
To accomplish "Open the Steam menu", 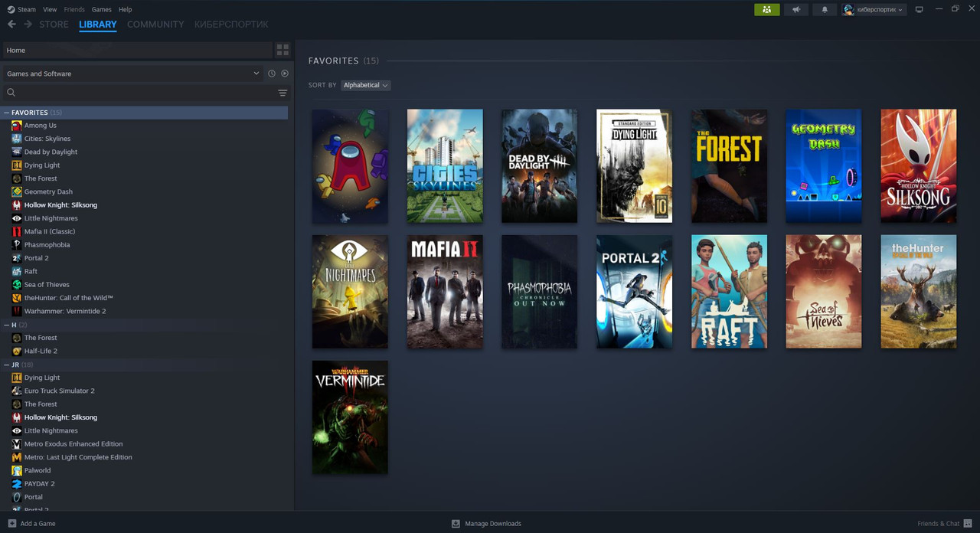I will (27, 9).
